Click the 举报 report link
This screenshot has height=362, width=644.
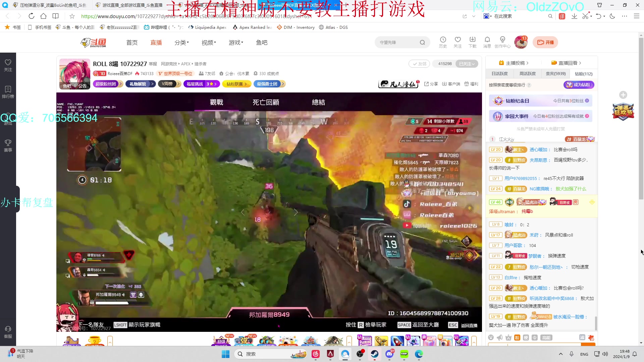click(x=153, y=64)
